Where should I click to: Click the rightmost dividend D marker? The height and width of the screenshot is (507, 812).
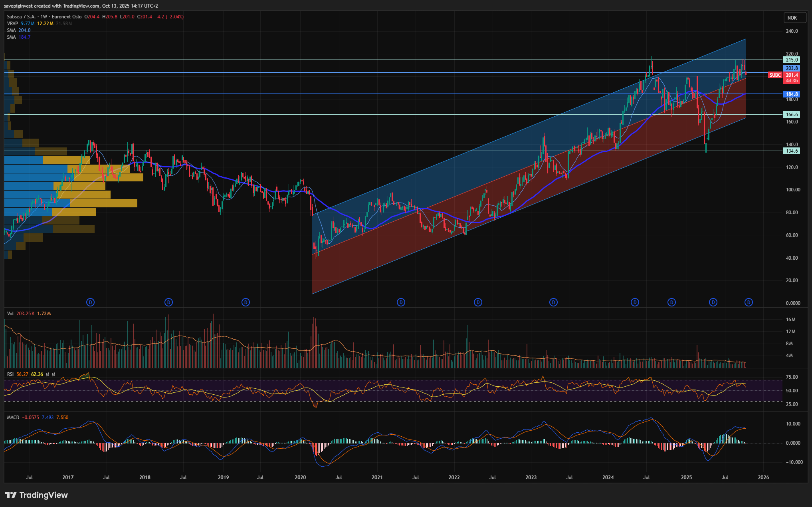tap(749, 302)
